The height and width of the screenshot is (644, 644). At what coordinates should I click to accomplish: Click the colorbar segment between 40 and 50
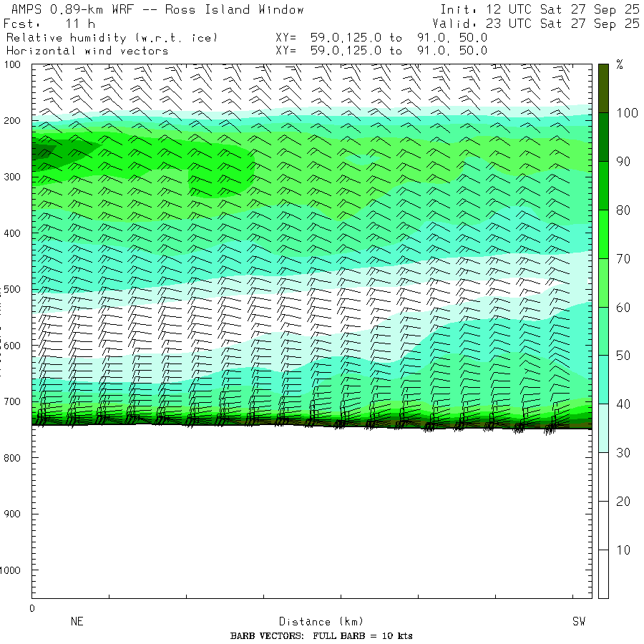(x=603, y=379)
